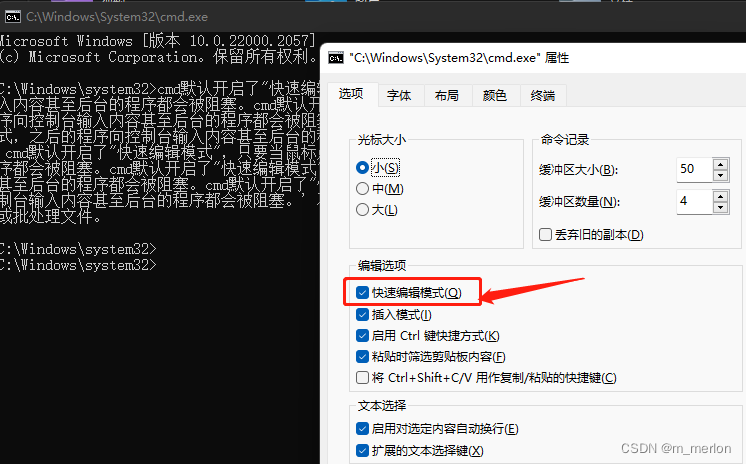Click the 缓冲区数量 value field showing 4
746x464 pixels.
pos(695,202)
